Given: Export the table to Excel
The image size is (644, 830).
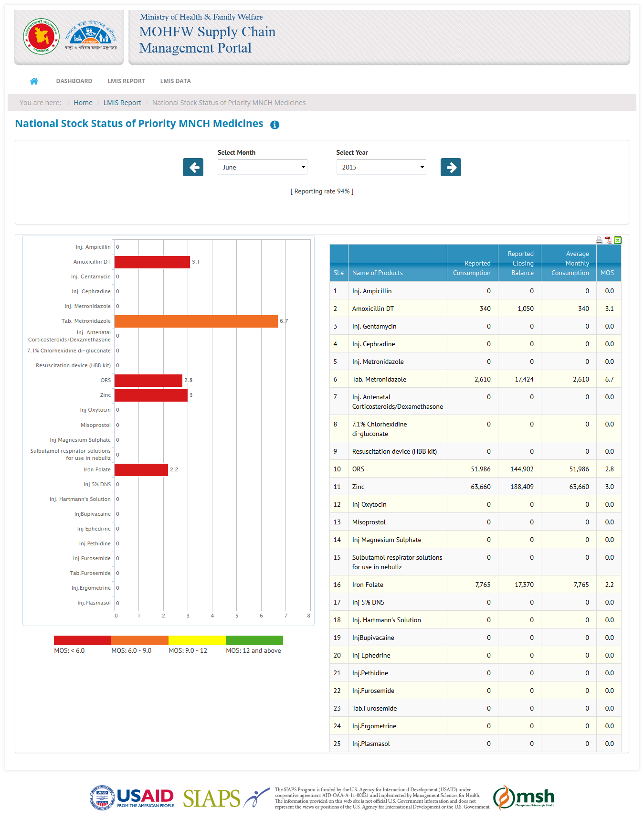Looking at the screenshot, I should 618,240.
